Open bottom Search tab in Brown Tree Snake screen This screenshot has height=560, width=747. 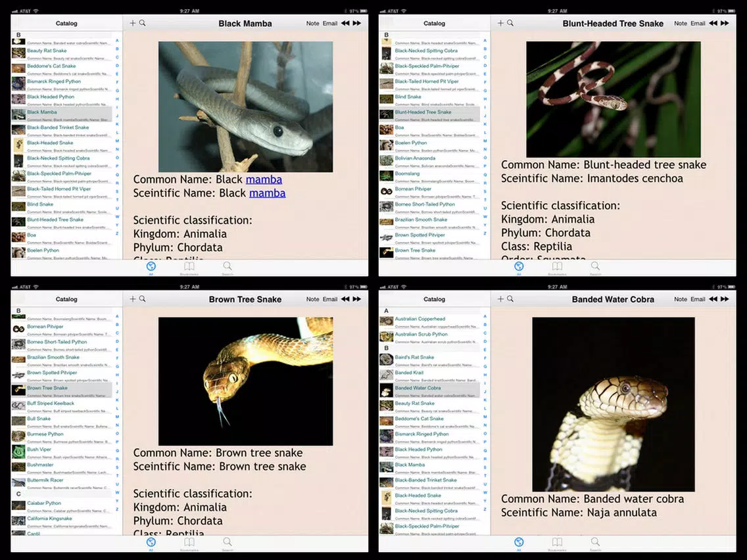click(x=228, y=544)
